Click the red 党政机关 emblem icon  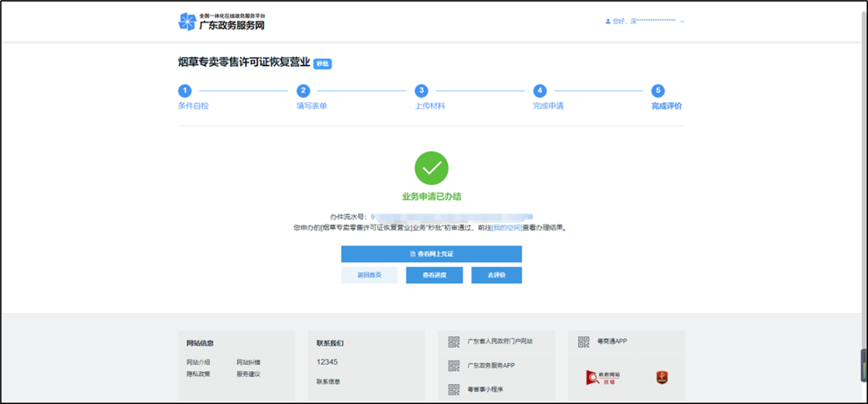[662, 377]
